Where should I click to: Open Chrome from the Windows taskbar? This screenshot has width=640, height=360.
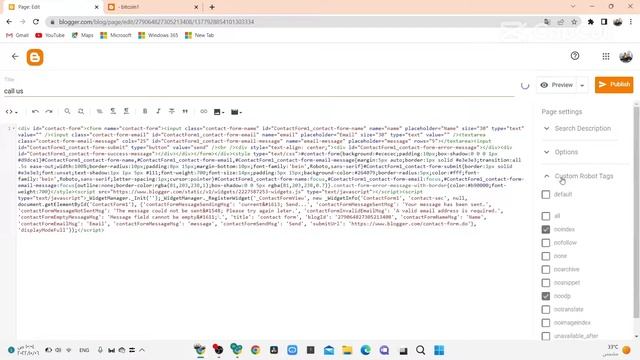click(256, 350)
